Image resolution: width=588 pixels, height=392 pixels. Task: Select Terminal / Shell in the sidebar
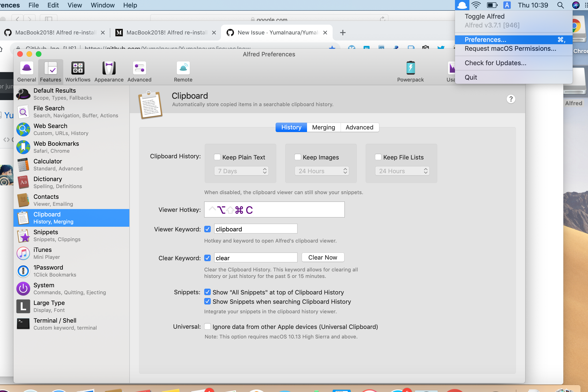coord(71,324)
